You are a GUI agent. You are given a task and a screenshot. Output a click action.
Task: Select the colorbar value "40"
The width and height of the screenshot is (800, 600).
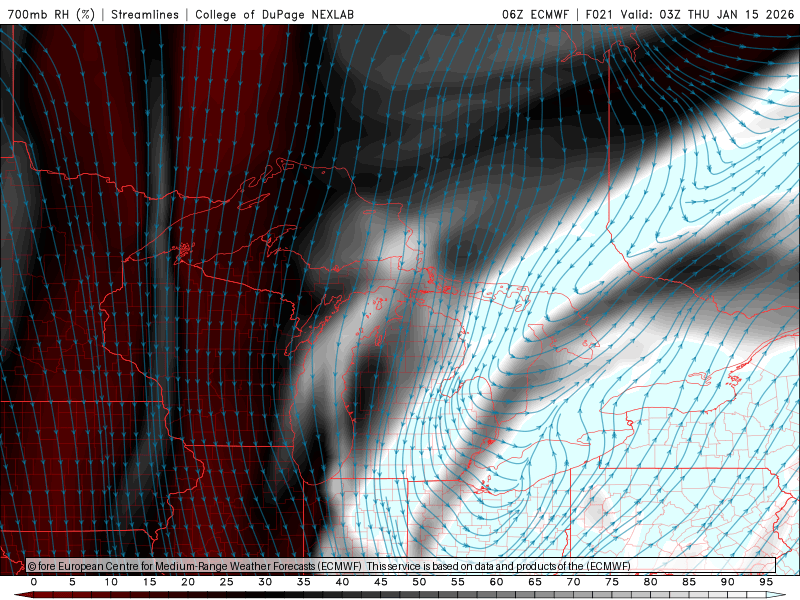342,582
